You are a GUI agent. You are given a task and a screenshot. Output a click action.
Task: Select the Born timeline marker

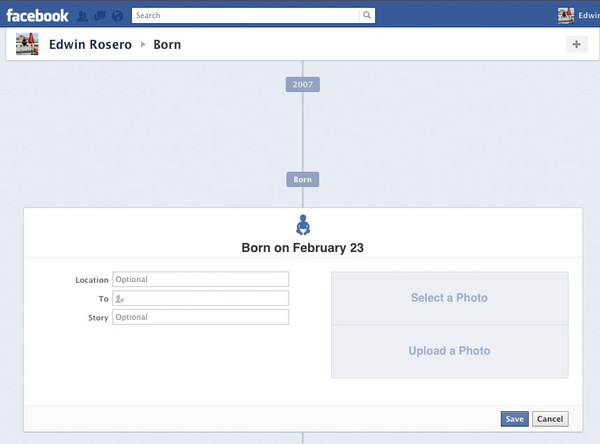tap(303, 179)
